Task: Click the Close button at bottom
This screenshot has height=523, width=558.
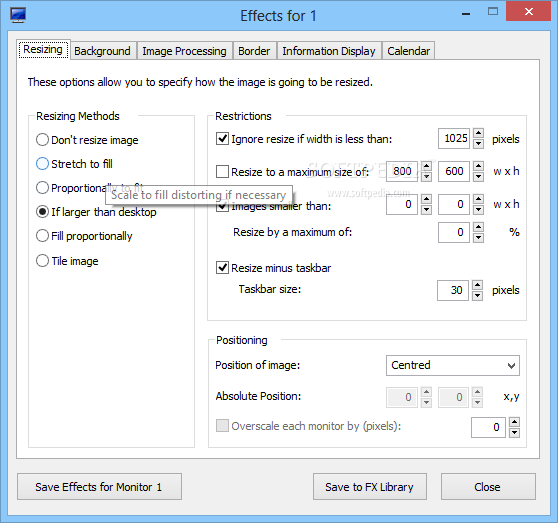Action: click(x=488, y=486)
